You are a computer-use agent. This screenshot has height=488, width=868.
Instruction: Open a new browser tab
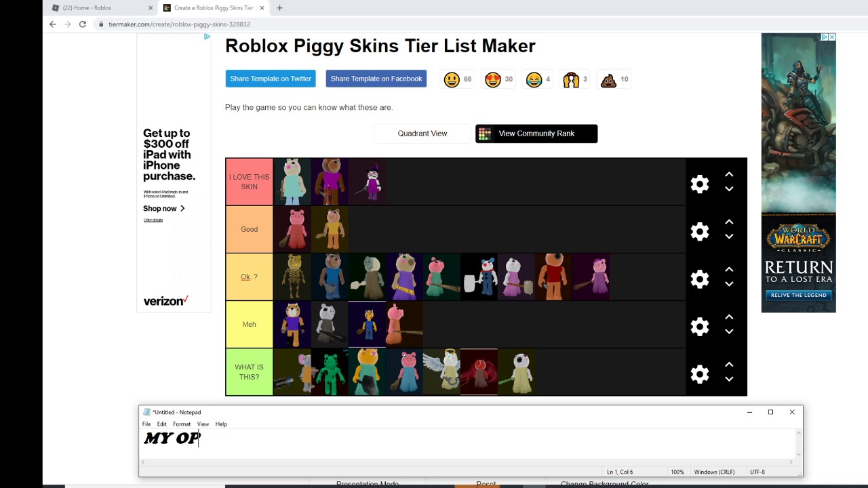pyautogui.click(x=279, y=8)
